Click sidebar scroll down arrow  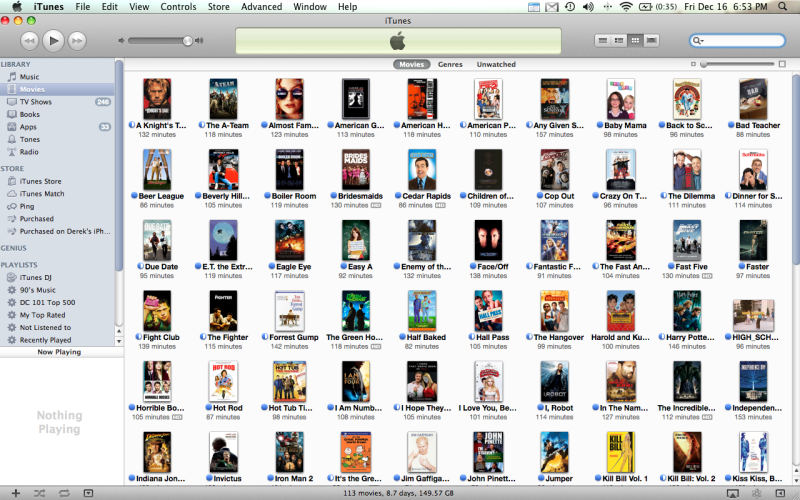(x=118, y=341)
